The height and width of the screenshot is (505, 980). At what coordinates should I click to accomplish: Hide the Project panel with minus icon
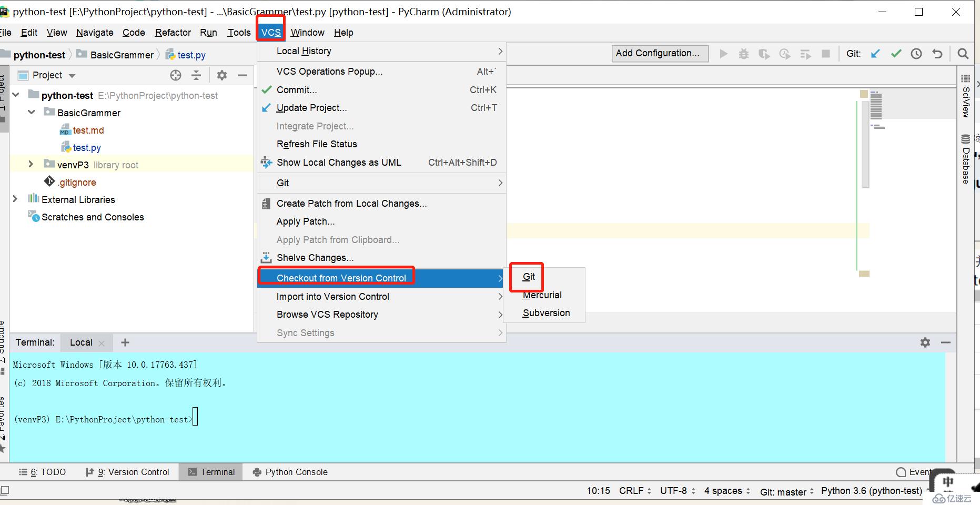coord(243,75)
